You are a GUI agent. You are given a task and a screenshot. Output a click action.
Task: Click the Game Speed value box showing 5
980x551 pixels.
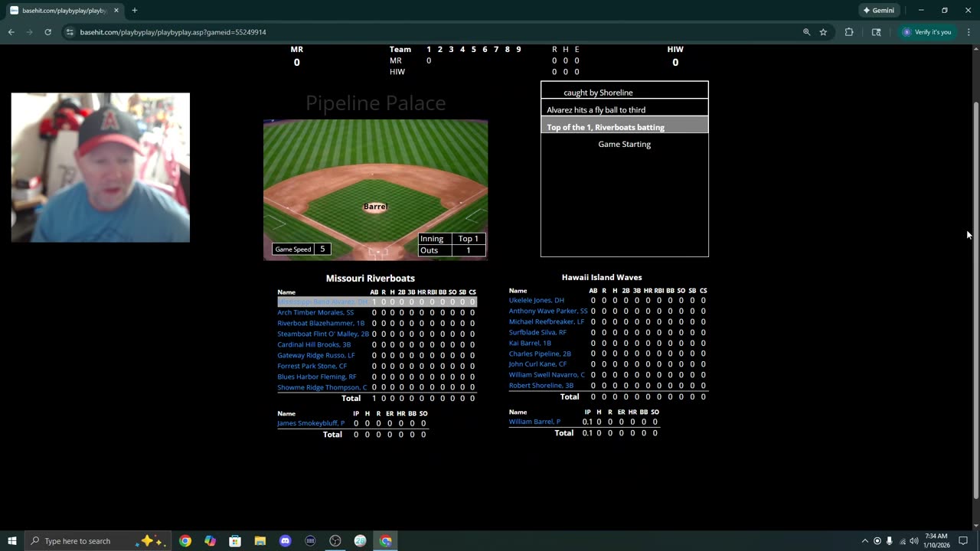click(x=322, y=249)
